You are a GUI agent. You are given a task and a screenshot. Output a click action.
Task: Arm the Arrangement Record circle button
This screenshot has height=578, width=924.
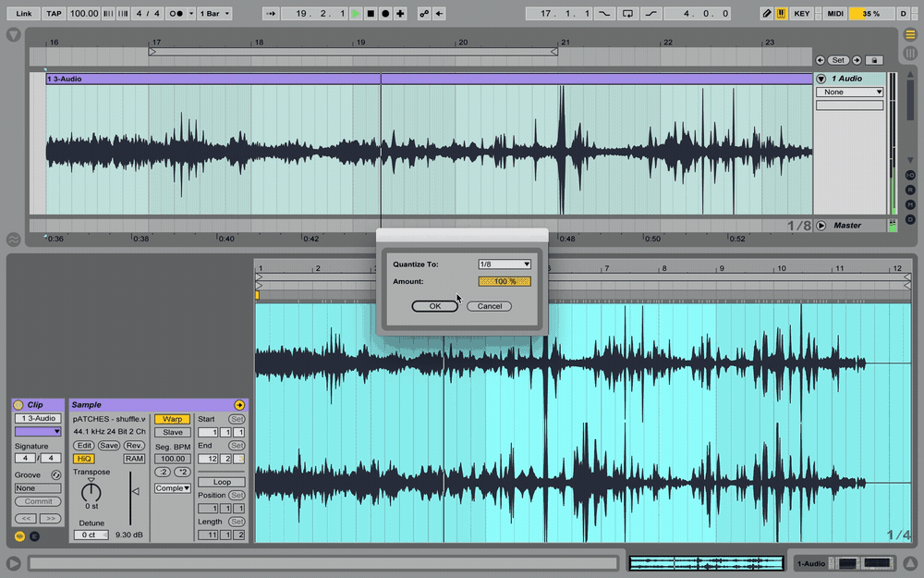pyautogui.click(x=385, y=14)
